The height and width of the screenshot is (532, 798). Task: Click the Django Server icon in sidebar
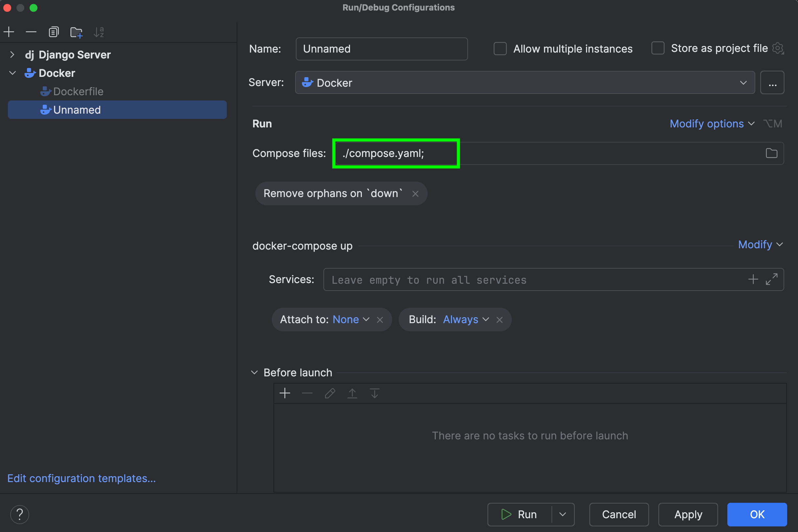(28, 54)
